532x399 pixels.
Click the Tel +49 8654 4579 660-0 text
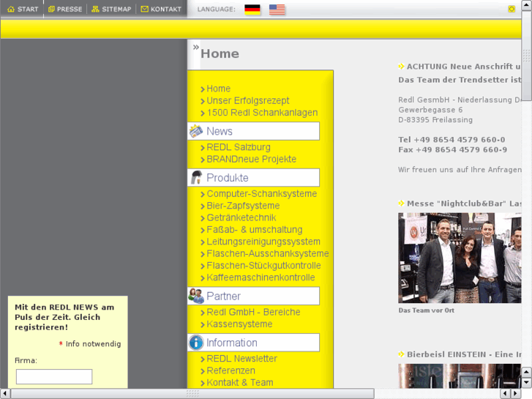452,140
